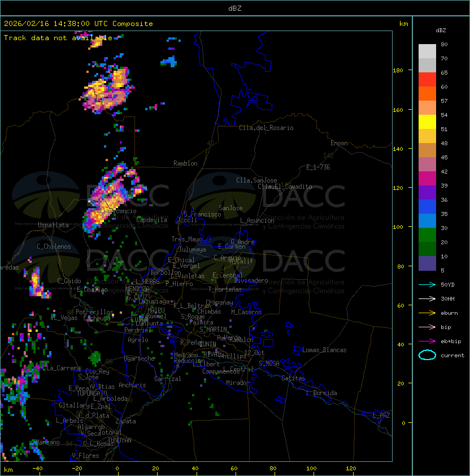470x476 pixels.
Task: Click the 'La_Carrera' map label
Action: click(63, 368)
